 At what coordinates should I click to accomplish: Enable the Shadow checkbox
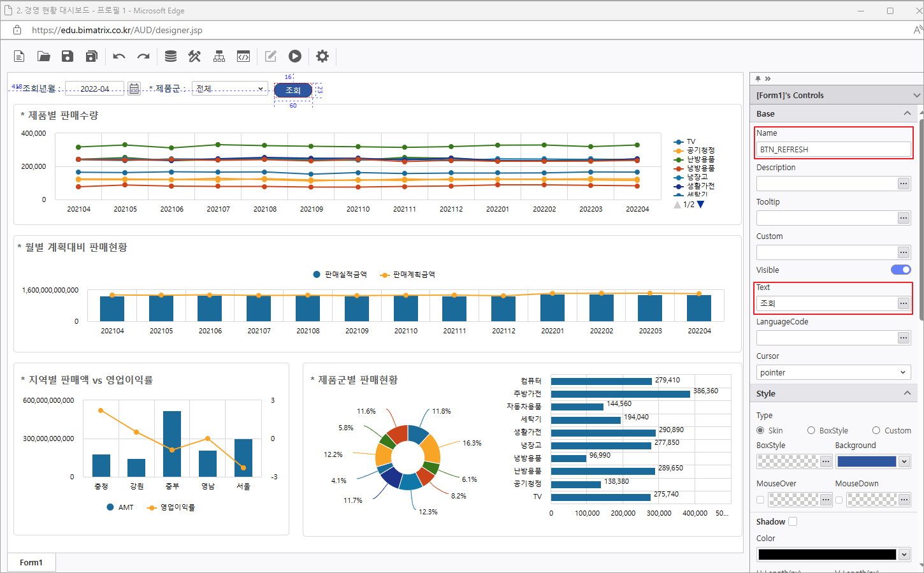click(793, 521)
